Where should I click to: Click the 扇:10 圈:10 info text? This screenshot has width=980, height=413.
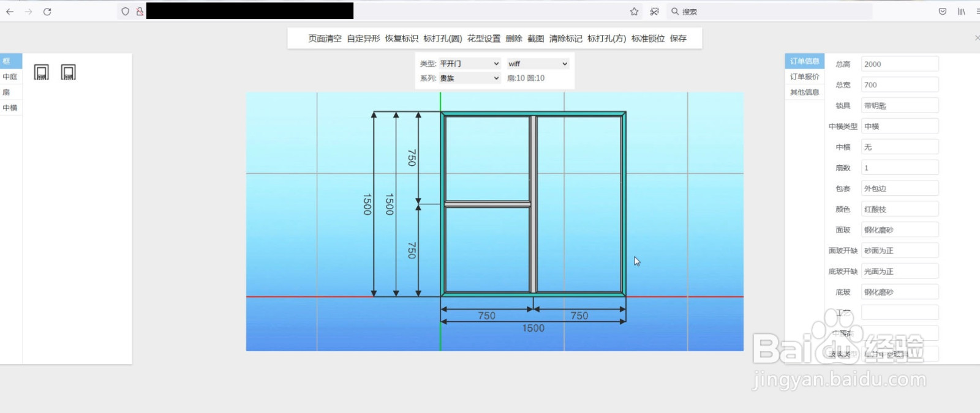(526, 78)
